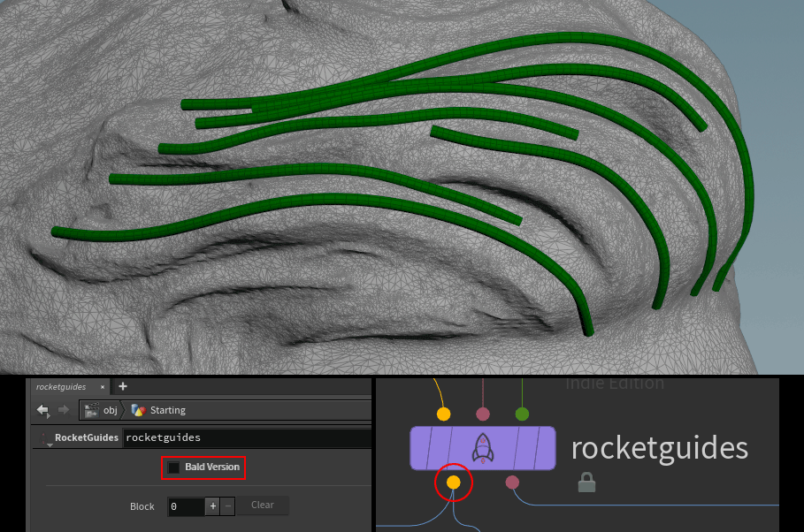Click the Block value field
This screenshot has height=532, width=804.
[x=186, y=506]
